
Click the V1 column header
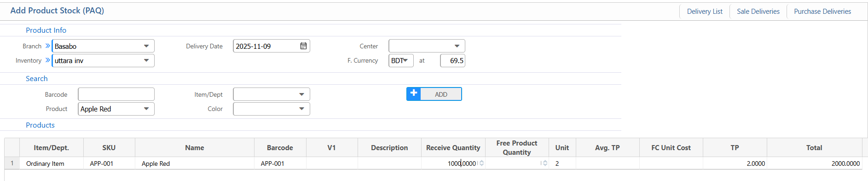(331, 148)
